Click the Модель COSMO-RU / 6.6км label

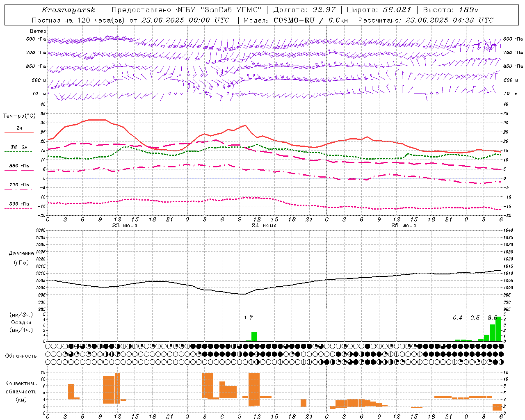(296, 20)
